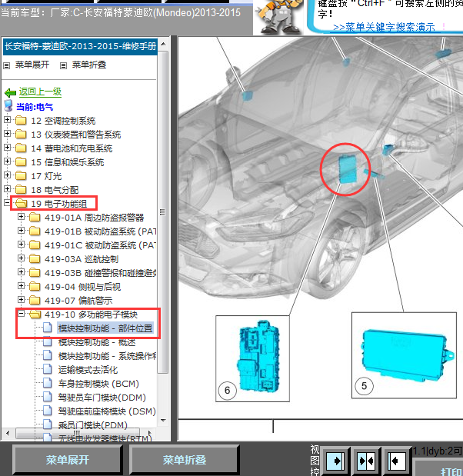Select the 17 灯光 folder icon
The width and height of the screenshot is (463, 476).
pyautogui.click(x=21, y=176)
